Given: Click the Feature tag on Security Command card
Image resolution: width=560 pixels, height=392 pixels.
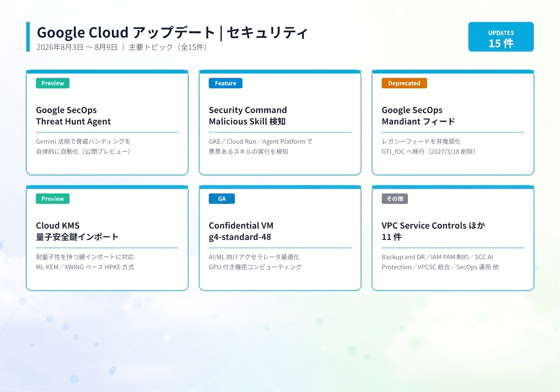Looking at the screenshot, I should [x=225, y=83].
